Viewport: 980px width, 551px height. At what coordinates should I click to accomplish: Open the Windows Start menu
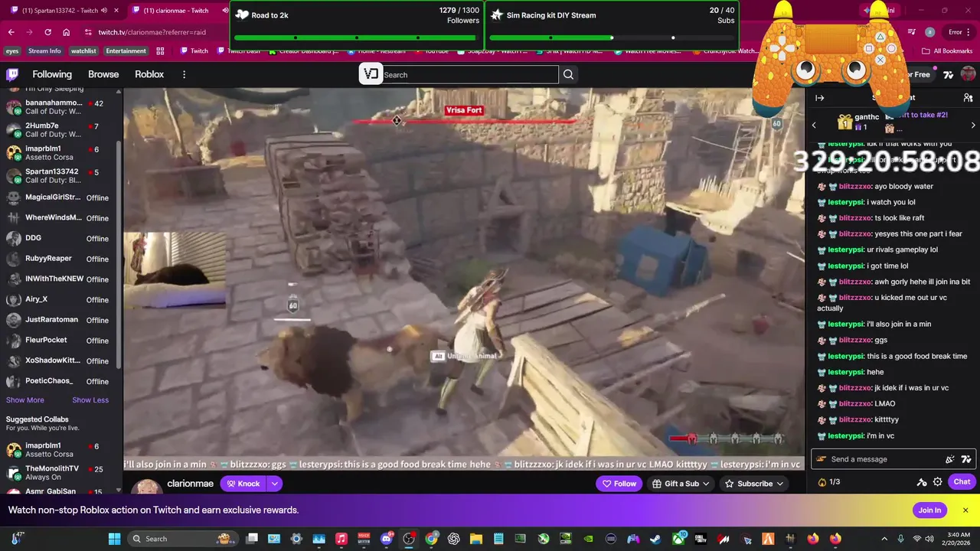coord(114,539)
